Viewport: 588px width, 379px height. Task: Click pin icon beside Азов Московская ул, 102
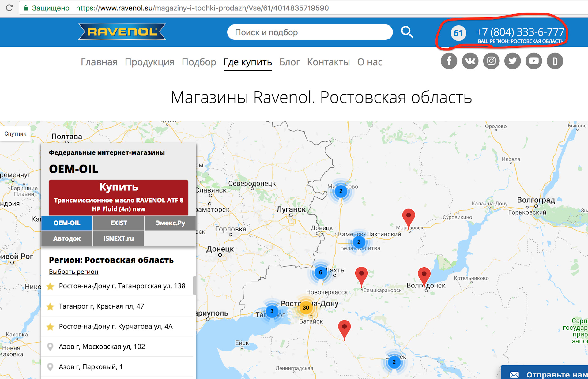50,347
